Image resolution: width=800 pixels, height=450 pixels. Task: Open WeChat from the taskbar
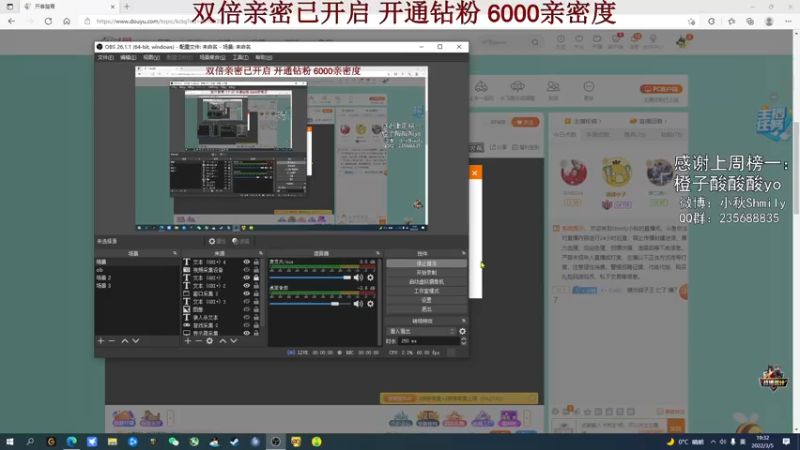click(x=173, y=442)
